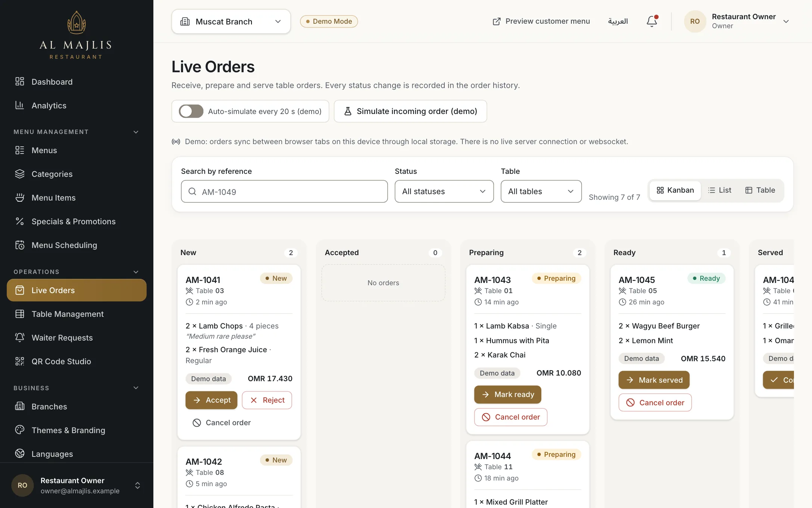Mark order AM-1045 as served

click(654, 380)
